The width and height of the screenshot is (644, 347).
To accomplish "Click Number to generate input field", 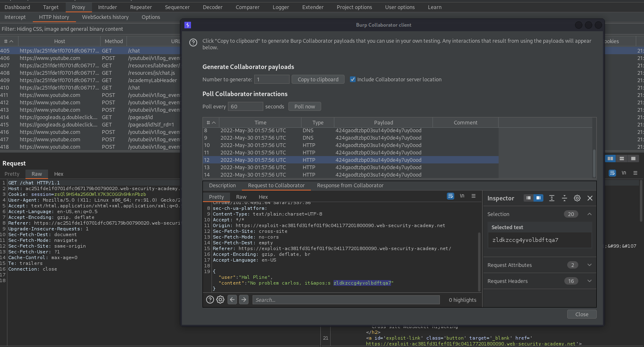I will 272,79.
